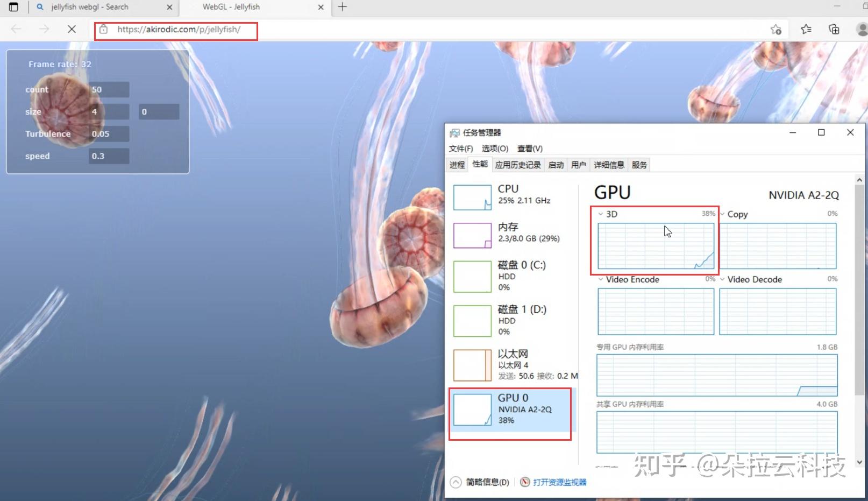Click the browser profile avatar icon

pyautogui.click(x=859, y=30)
